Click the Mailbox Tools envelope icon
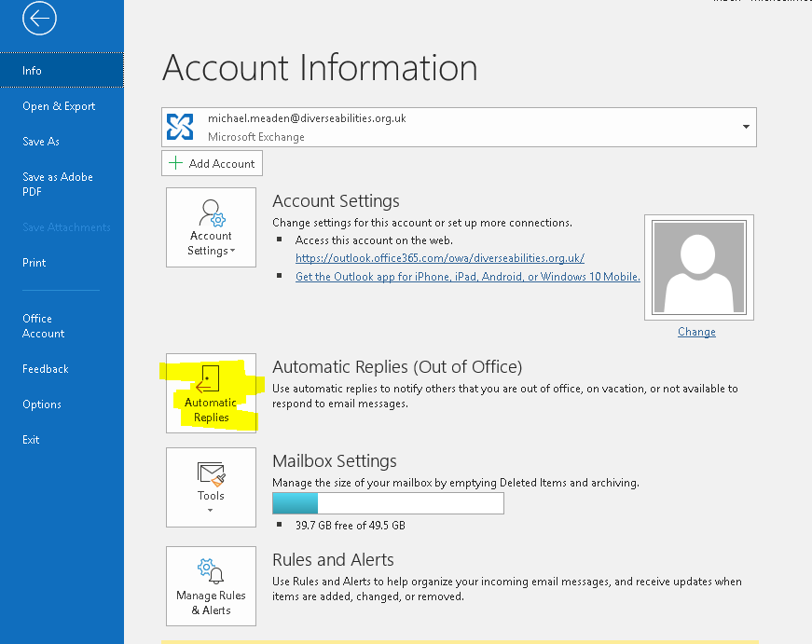Image resolution: width=812 pixels, height=644 pixels. [x=211, y=473]
